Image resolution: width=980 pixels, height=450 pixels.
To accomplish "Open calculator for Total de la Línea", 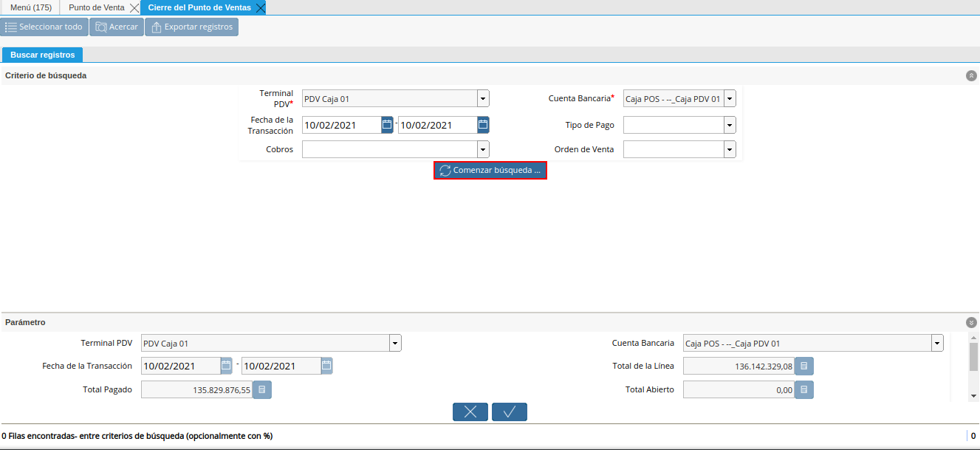I will pos(804,367).
